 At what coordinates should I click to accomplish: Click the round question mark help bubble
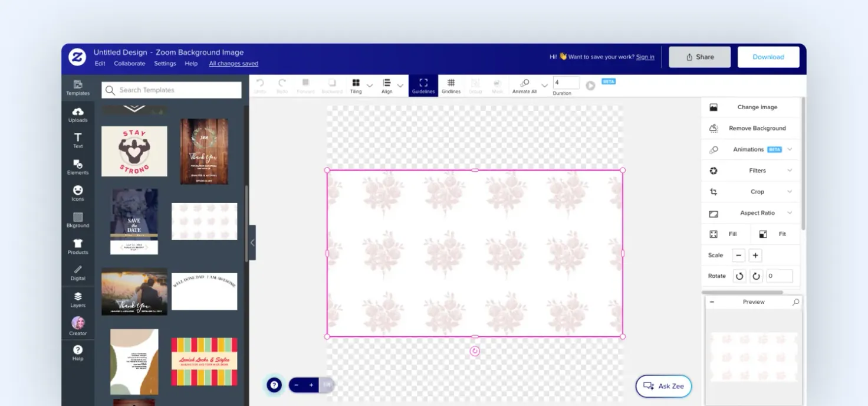(x=274, y=385)
